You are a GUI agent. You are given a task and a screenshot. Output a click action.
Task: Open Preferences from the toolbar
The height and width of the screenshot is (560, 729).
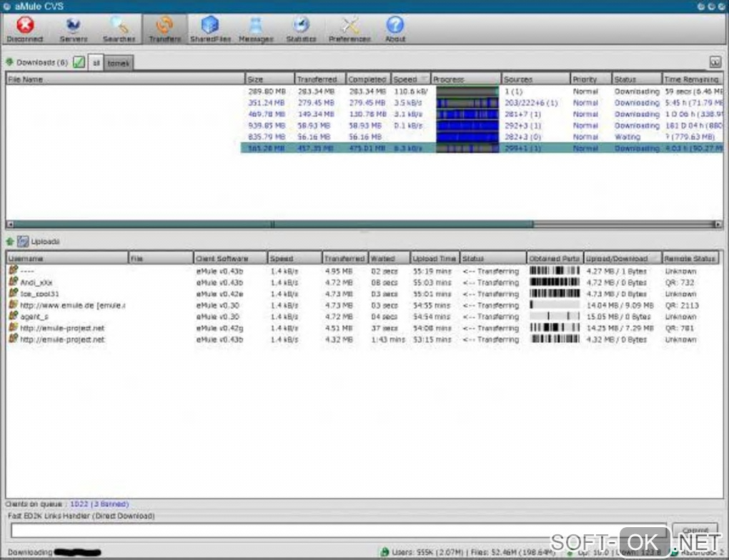click(x=349, y=29)
